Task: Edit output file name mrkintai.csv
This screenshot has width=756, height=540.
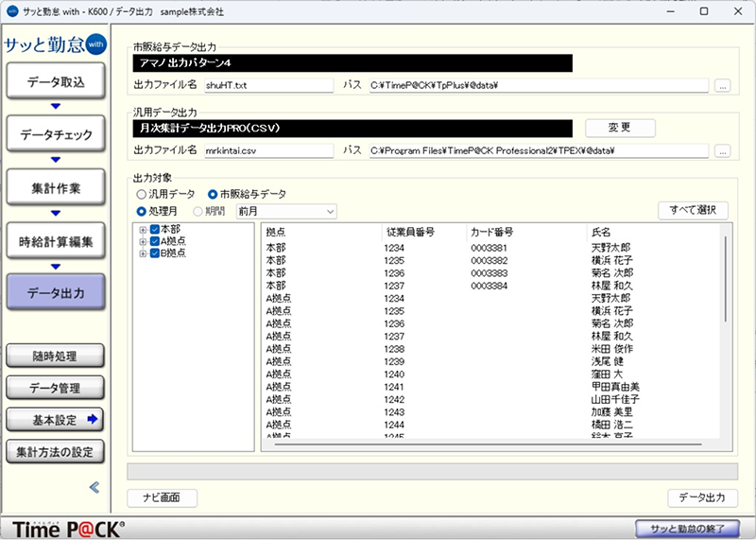Action: 269,150
